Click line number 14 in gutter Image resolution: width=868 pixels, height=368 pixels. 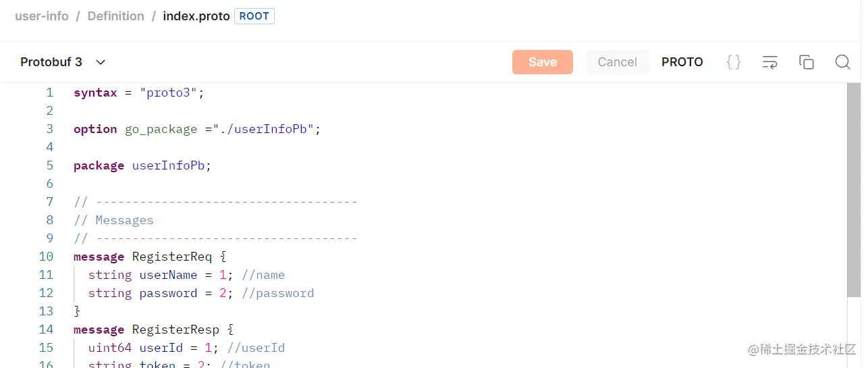(x=46, y=330)
